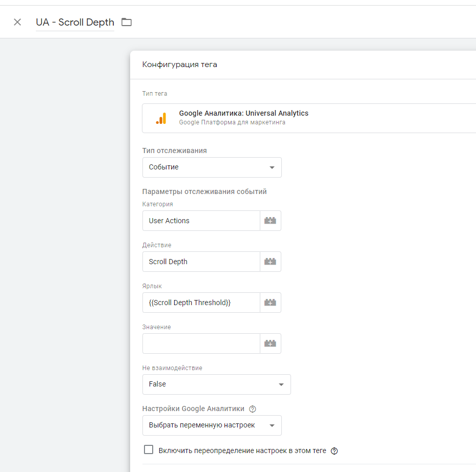Open Выбрать переменную настроек dropdown
The height and width of the screenshot is (472, 476).
pos(212,425)
